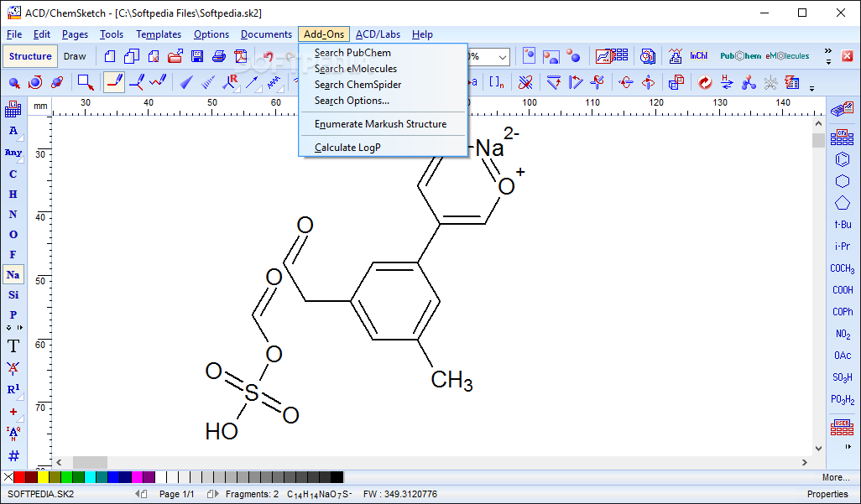The height and width of the screenshot is (504, 861).
Task: Select the Sodium Na atom button
Action: tap(13, 274)
